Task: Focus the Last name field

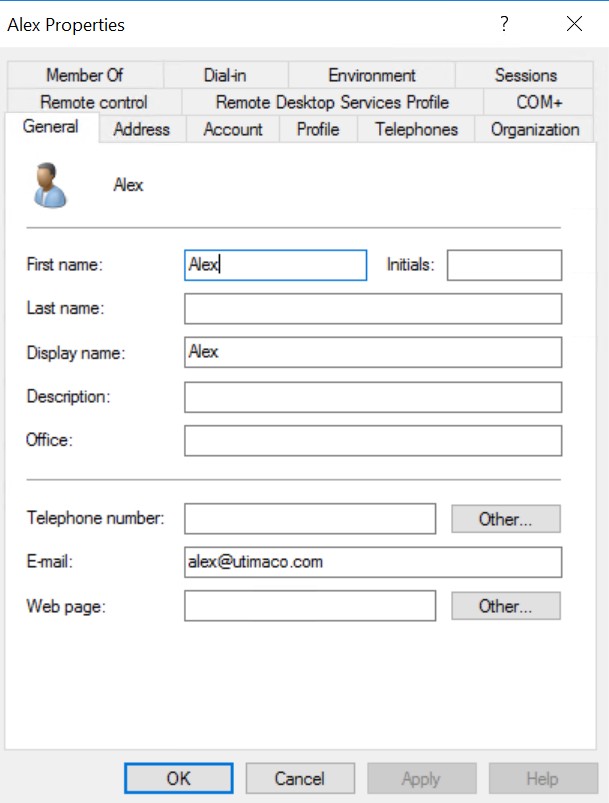Action: [373, 309]
